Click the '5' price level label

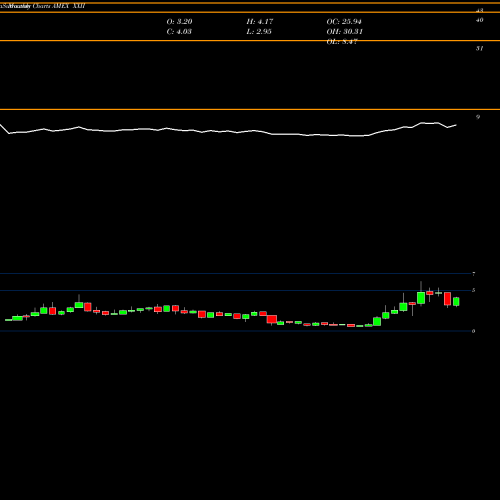tap(473, 290)
